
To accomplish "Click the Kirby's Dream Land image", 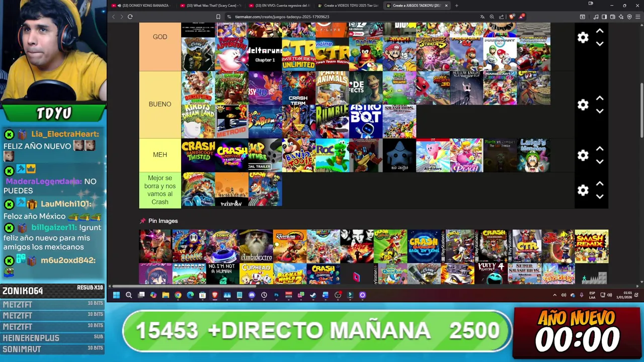I will tap(198, 121).
